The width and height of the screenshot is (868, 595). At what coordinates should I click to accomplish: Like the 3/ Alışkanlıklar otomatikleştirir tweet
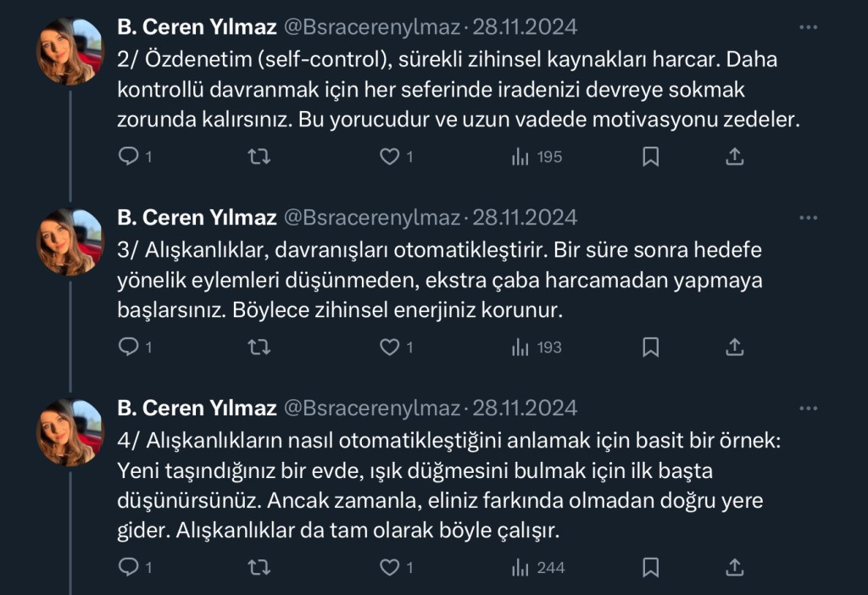pyautogui.click(x=389, y=348)
